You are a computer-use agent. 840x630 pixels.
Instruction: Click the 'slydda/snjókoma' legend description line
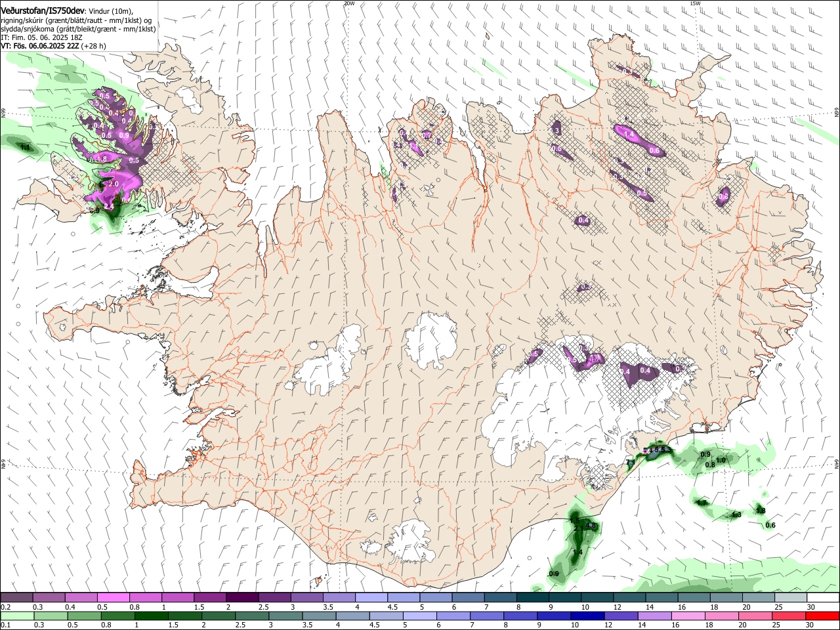click(78, 29)
